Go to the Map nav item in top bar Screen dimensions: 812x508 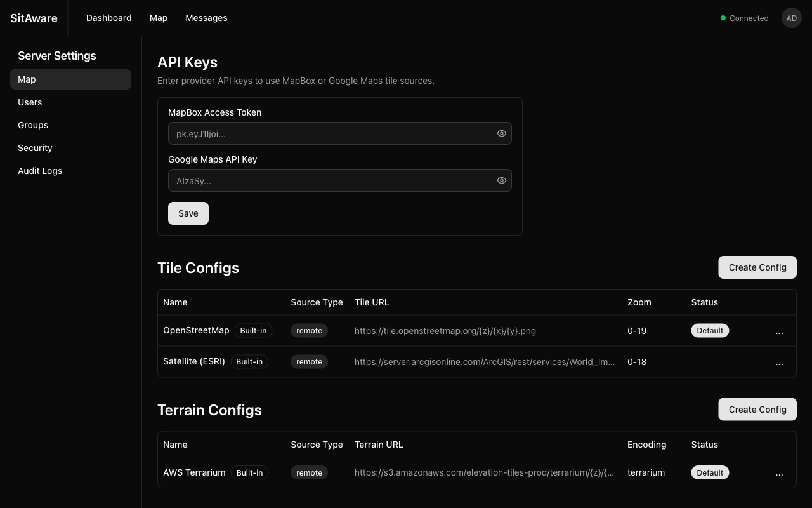click(159, 18)
